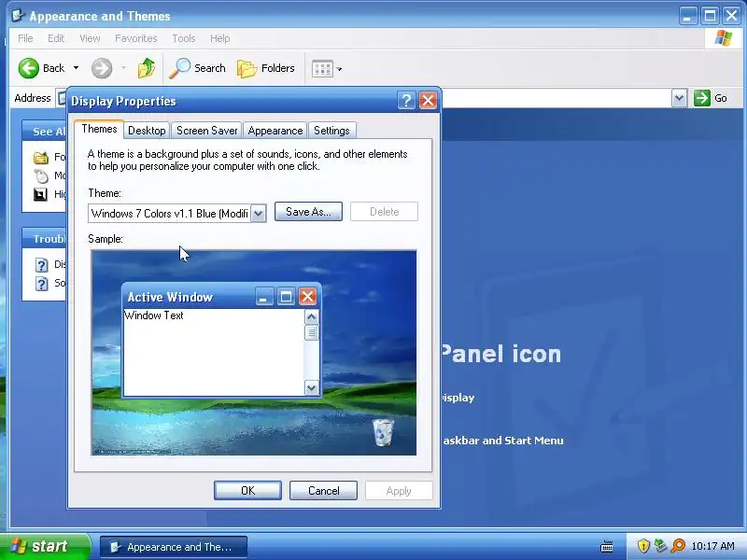Open the File menu
The height and width of the screenshot is (560, 747).
(25, 38)
